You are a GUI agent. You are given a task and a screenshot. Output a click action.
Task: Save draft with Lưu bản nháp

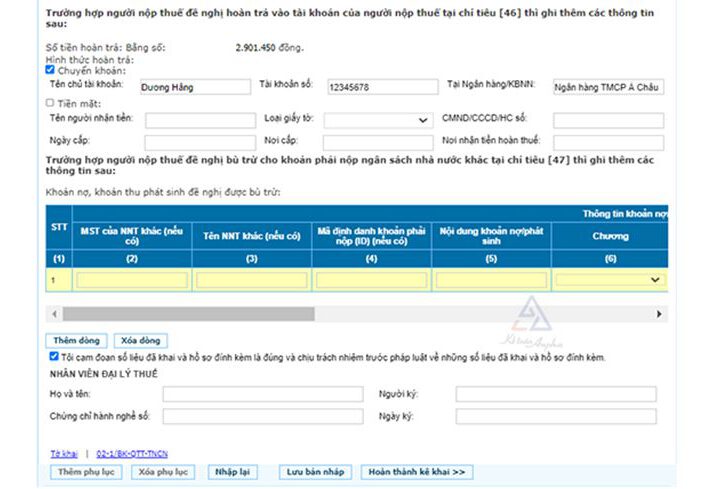(x=315, y=471)
